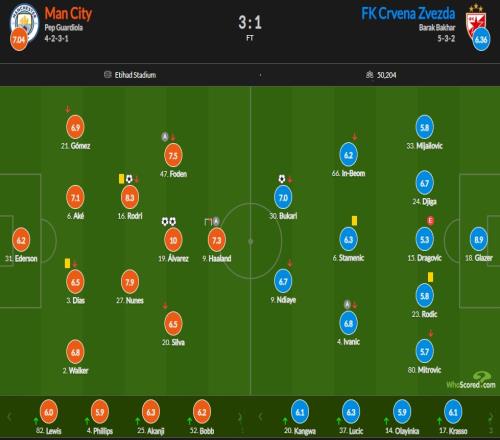Image resolution: width=500 pixels, height=440 pixels.
Task: Show next Crvena Zvezda substitutes with right chevron
Action: click(x=491, y=417)
